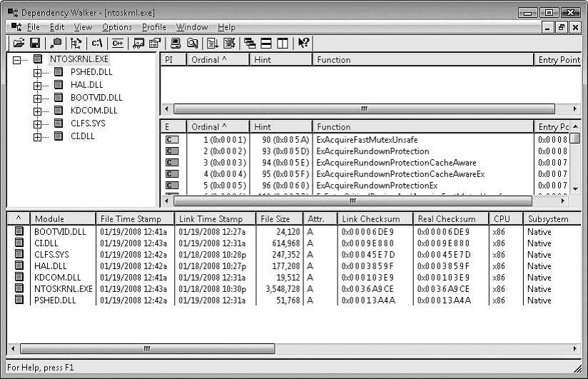Click the Tile Horizontally toolbar icon
This screenshot has width=588, height=379.
(266, 44)
